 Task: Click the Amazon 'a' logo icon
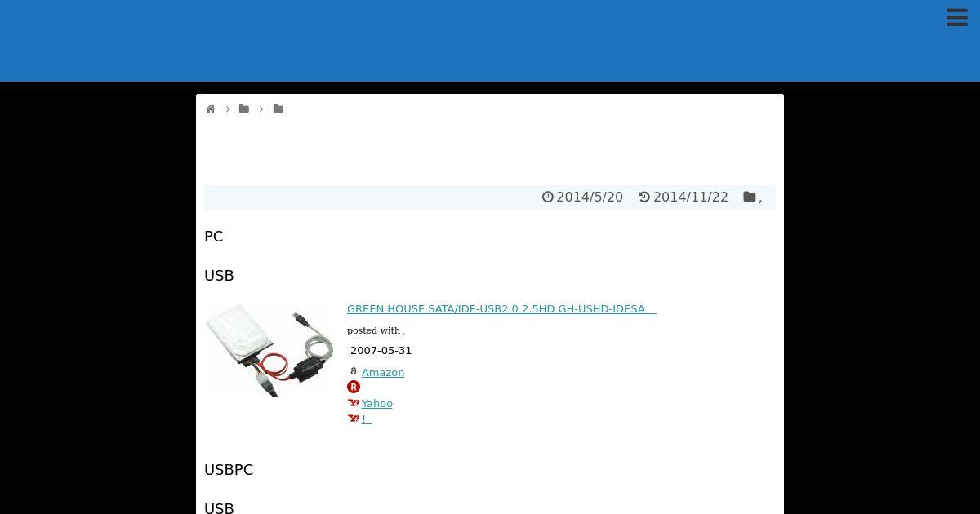point(354,371)
